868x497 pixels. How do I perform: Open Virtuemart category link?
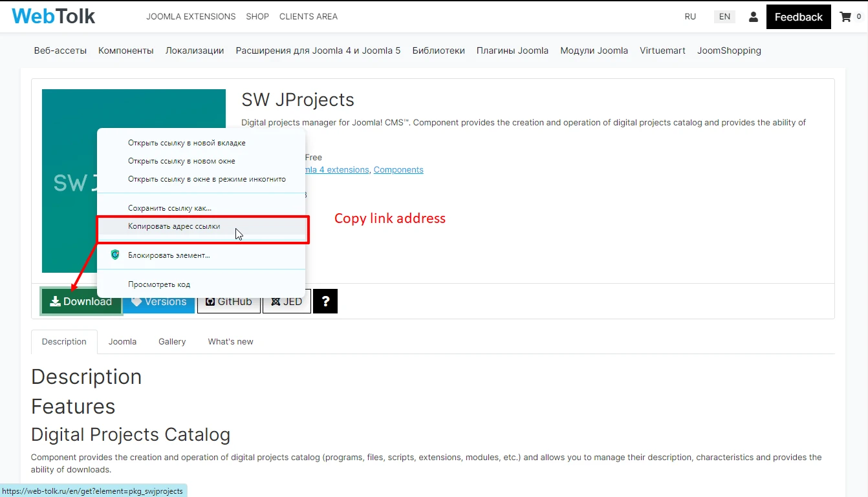(662, 50)
